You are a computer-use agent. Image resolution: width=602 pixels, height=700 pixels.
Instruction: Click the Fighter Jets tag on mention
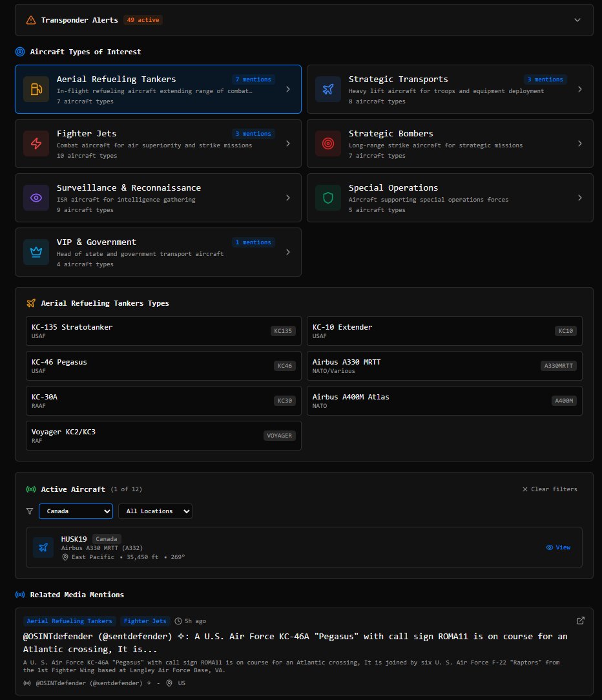pyautogui.click(x=145, y=621)
